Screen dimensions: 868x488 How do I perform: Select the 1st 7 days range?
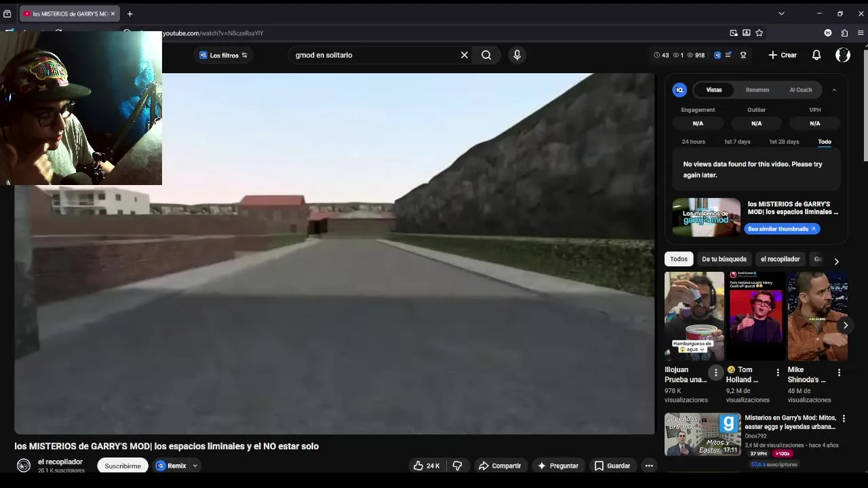click(737, 142)
